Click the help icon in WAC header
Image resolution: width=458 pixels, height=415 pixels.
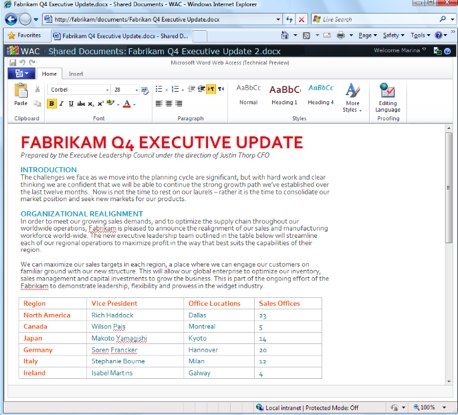point(448,51)
